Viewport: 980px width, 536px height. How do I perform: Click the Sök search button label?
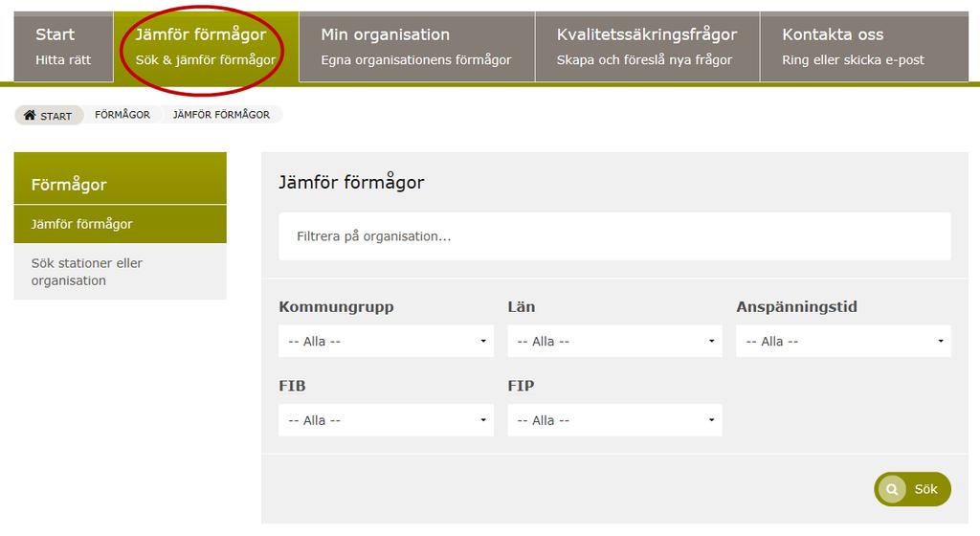tap(925, 489)
